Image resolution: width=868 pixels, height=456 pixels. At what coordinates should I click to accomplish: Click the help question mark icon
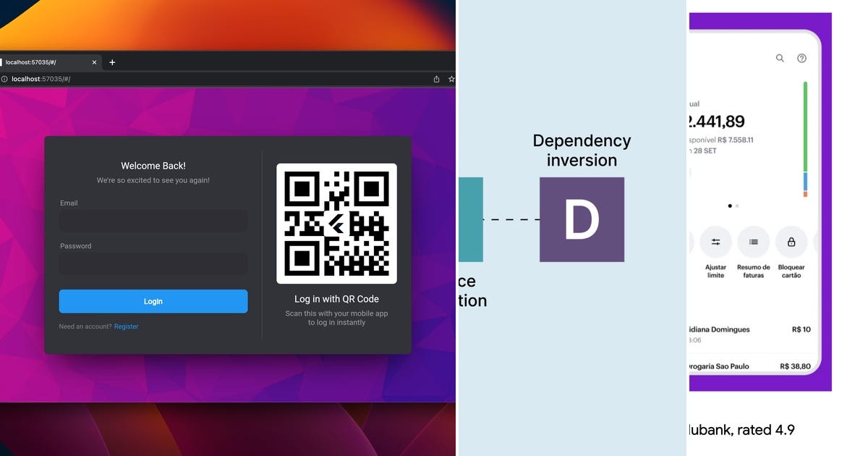801,57
